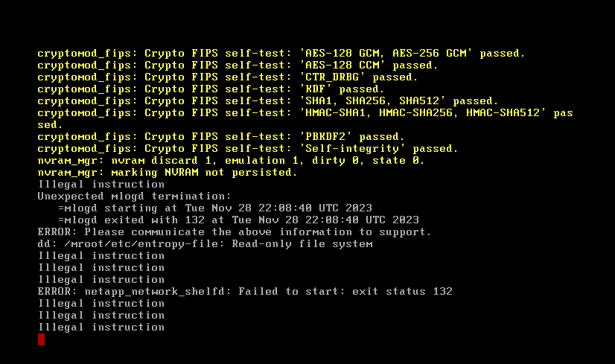
Task: Click the 'Please communicate the above information' error
Action: [234, 232]
